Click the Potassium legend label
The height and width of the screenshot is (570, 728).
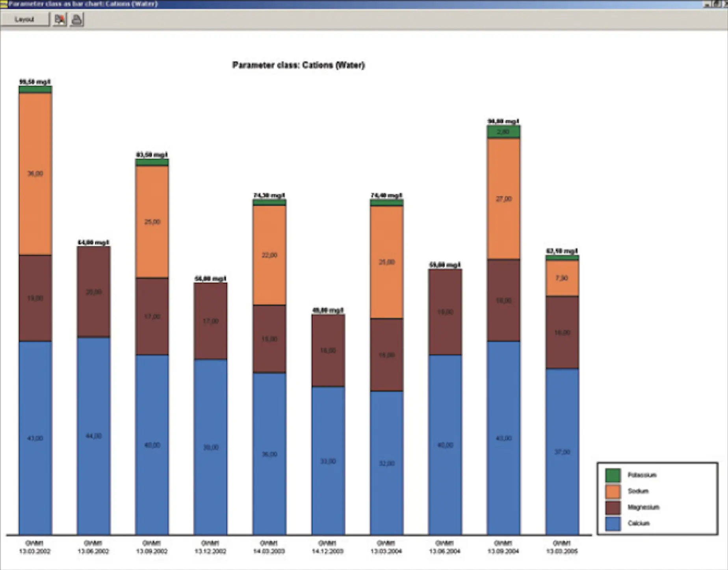tap(642, 475)
